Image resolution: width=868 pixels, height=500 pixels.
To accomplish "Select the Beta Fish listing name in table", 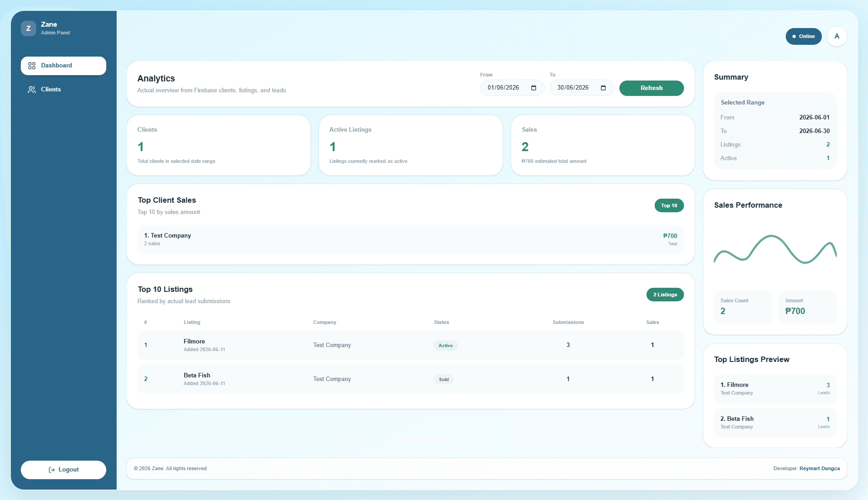I will pos(197,376).
